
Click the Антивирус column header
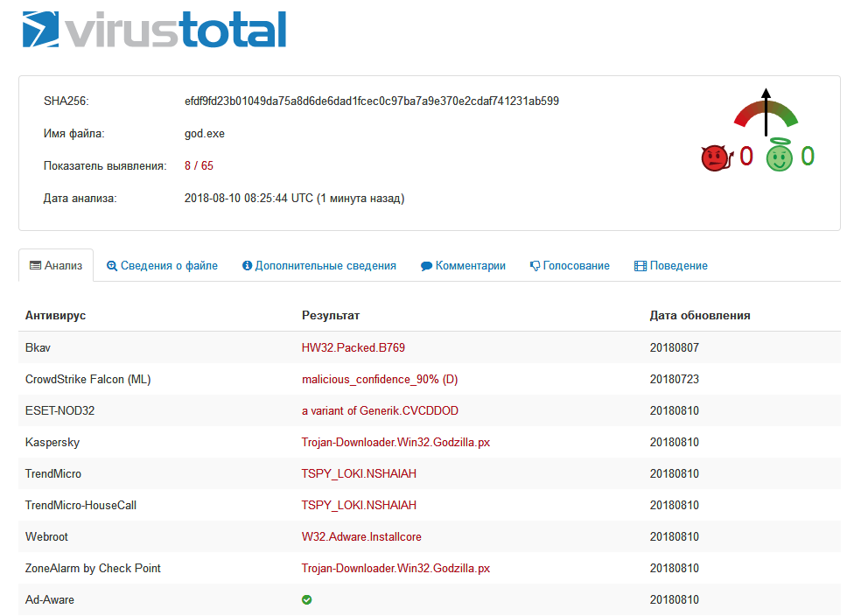(55, 315)
